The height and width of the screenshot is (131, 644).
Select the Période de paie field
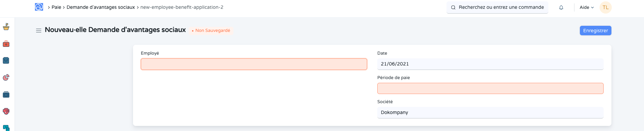point(490,89)
